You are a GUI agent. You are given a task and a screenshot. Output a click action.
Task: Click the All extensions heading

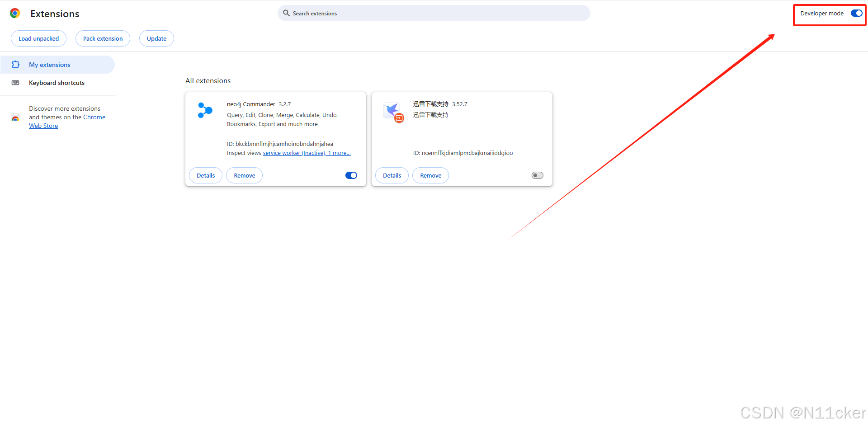[208, 81]
